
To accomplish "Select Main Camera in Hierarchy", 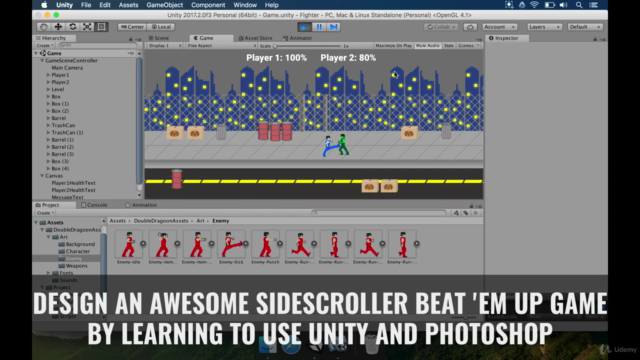I will click(67, 68).
